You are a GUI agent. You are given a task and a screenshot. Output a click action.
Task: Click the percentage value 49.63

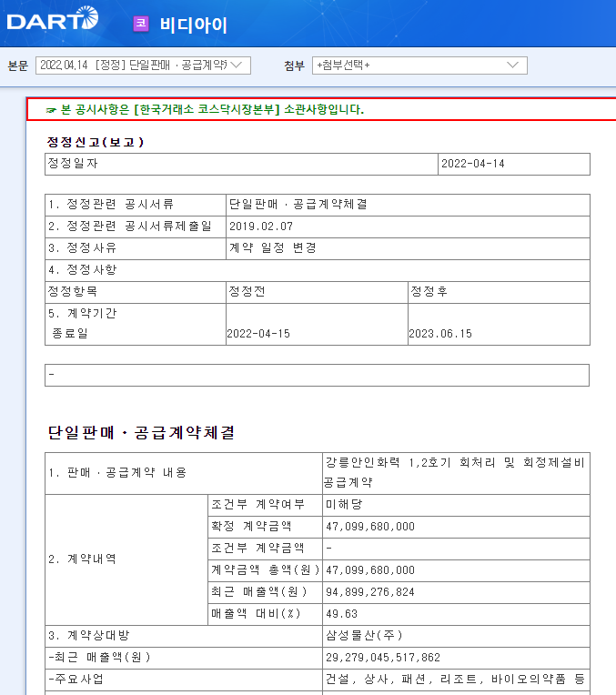click(x=341, y=614)
